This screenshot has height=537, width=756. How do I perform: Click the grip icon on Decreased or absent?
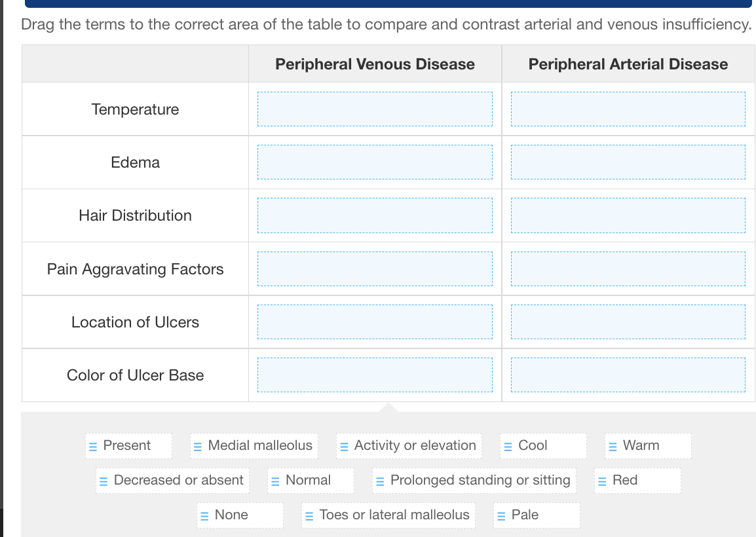103,481
